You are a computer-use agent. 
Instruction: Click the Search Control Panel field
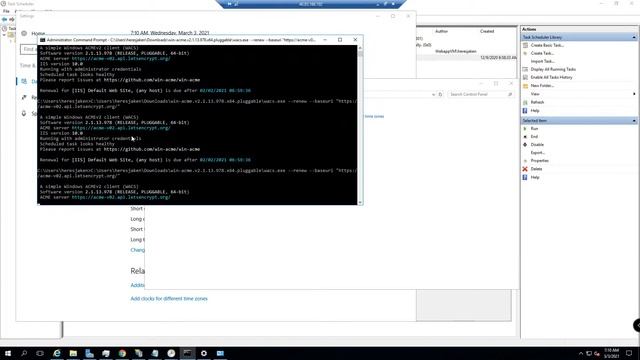(480, 94)
